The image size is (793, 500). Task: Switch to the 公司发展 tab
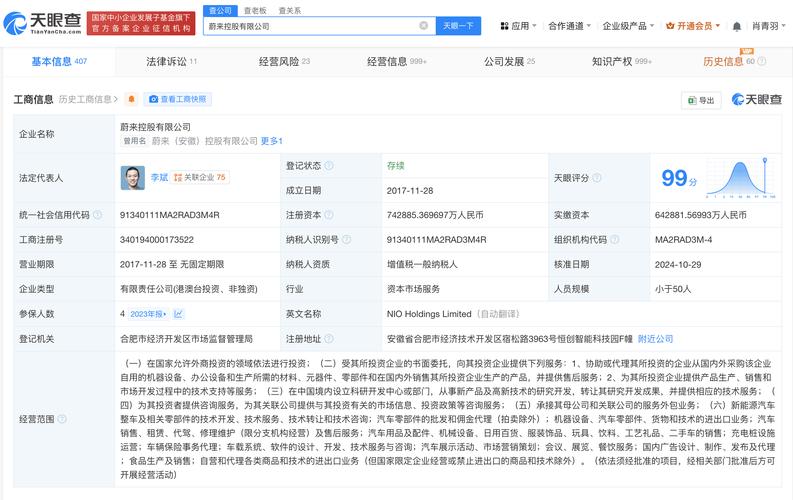[509, 61]
